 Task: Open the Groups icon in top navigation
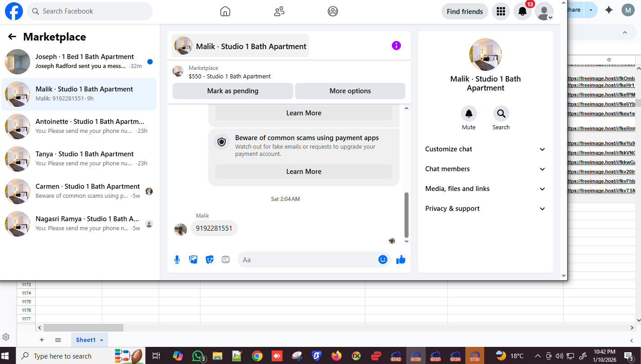tap(333, 11)
